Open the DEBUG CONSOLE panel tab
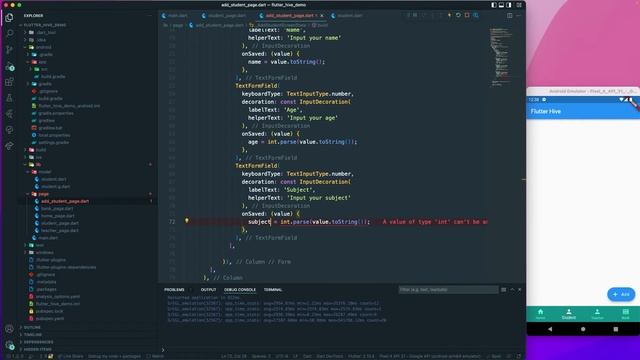This screenshot has width=640, height=360. (x=240, y=289)
